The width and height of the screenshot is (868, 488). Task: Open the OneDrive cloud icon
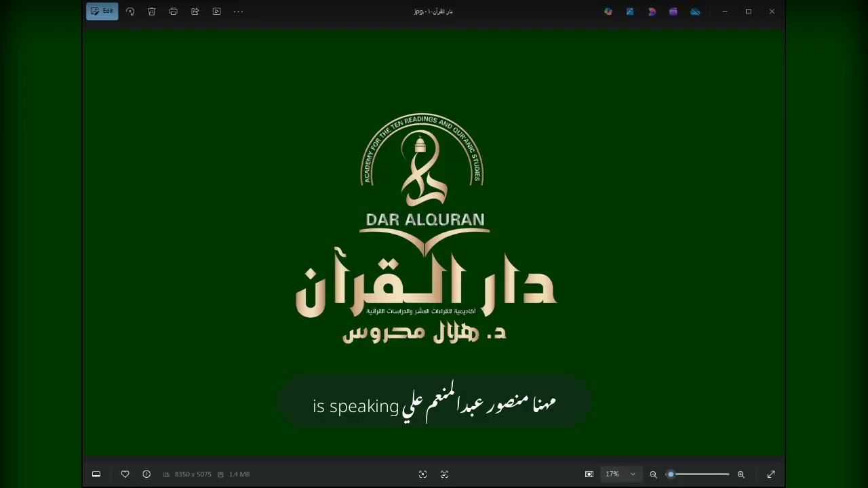(695, 12)
